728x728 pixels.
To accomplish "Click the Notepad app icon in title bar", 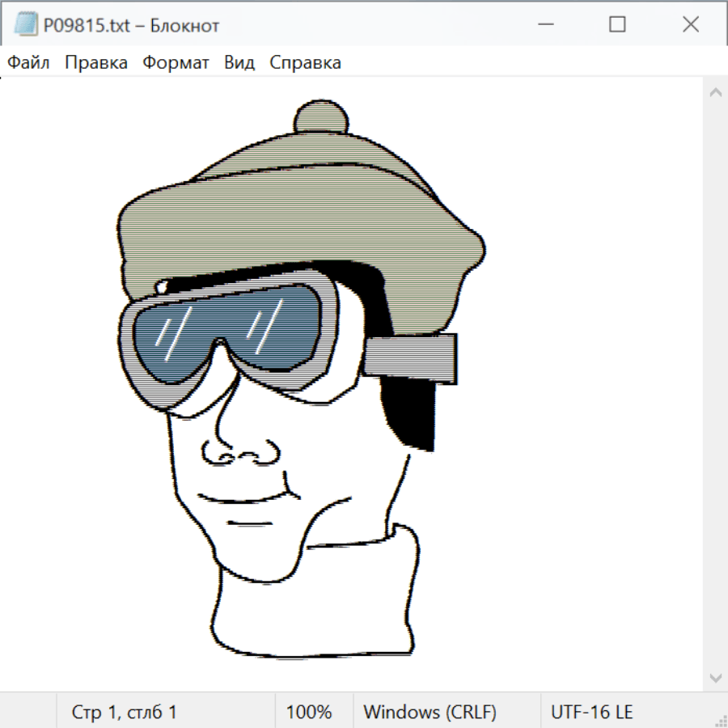I will pyautogui.click(x=25, y=25).
